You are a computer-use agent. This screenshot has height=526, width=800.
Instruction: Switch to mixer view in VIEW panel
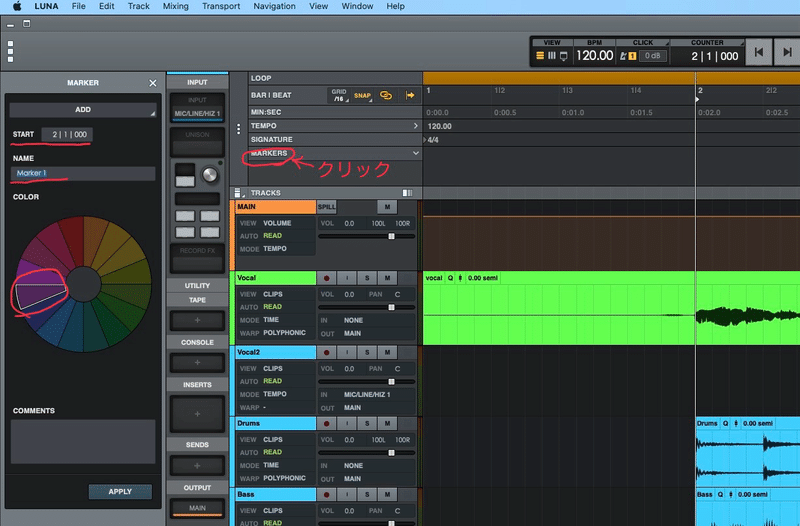tap(552, 56)
